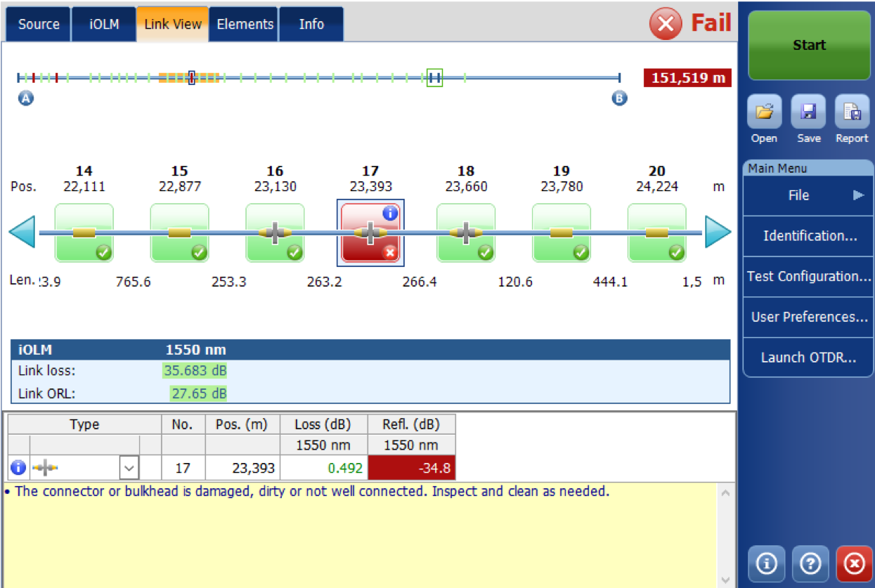The width and height of the screenshot is (875, 588).
Task: Click the red -34.8 reflectance cell
Action: tap(411, 467)
